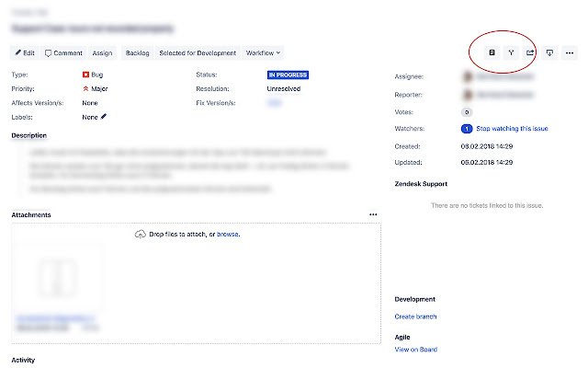This screenshot has height=368, width=588.
Task: Edit labels with the pencil icon
Action: tap(104, 117)
